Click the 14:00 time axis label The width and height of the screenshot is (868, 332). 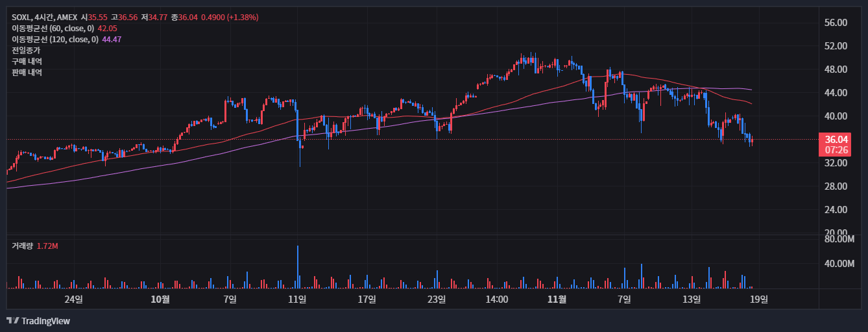click(496, 300)
